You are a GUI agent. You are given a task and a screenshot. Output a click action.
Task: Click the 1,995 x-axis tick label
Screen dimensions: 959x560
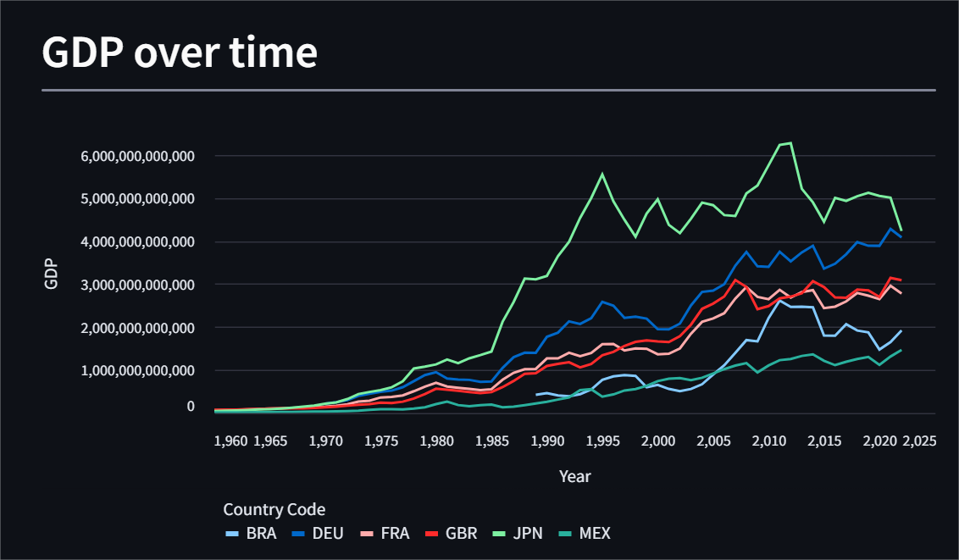point(603,441)
